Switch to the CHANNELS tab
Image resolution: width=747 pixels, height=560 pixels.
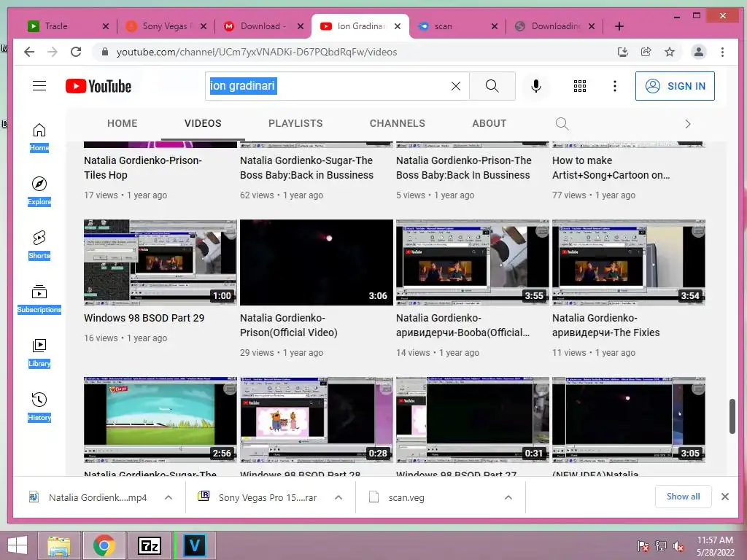398,123
